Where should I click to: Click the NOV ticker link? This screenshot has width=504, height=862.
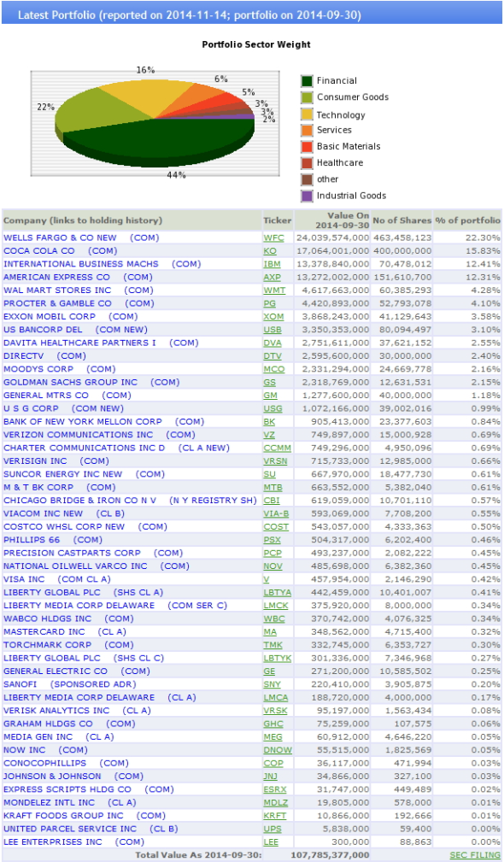point(273,566)
